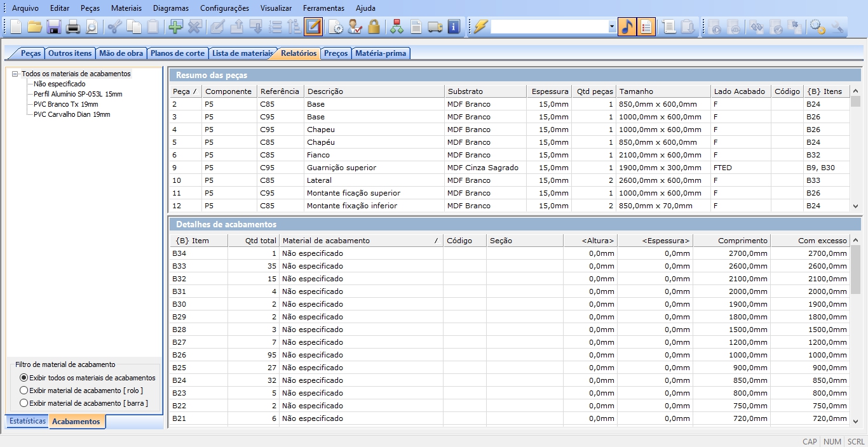
Task: Click the Print icon in toolbar
Action: 73,27
